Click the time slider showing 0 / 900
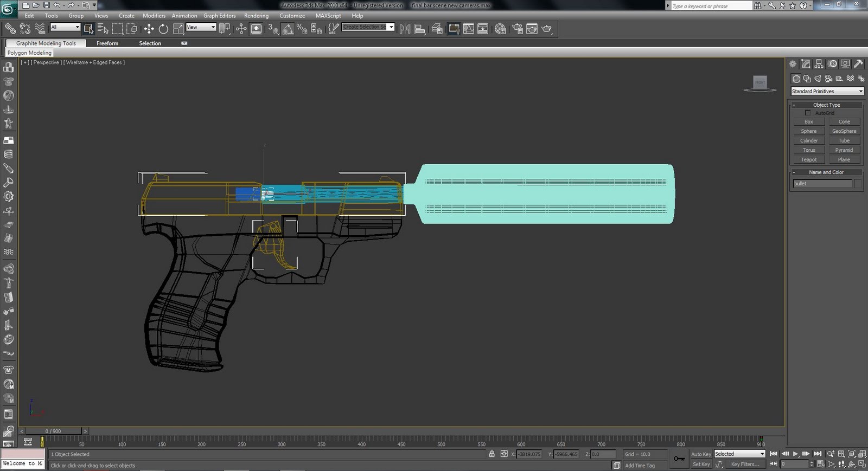Image resolution: width=868 pixels, height=471 pixels. [x=53, y=431]
